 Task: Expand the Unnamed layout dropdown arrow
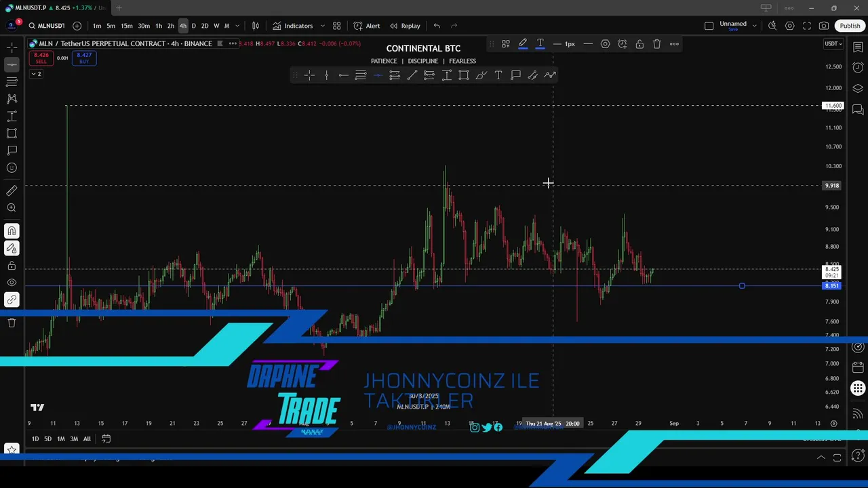754,26
